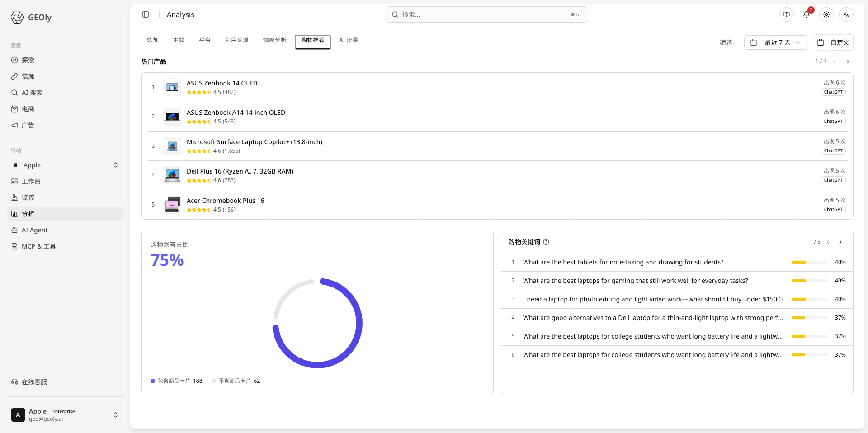Go to AI 搜索 in sidebar

(65, 93)
